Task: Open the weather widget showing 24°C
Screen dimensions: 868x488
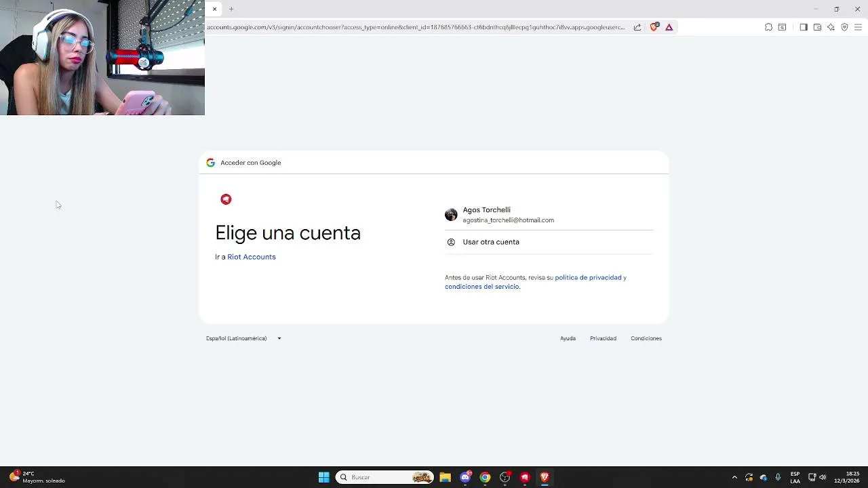Action: tap(37, 477)
